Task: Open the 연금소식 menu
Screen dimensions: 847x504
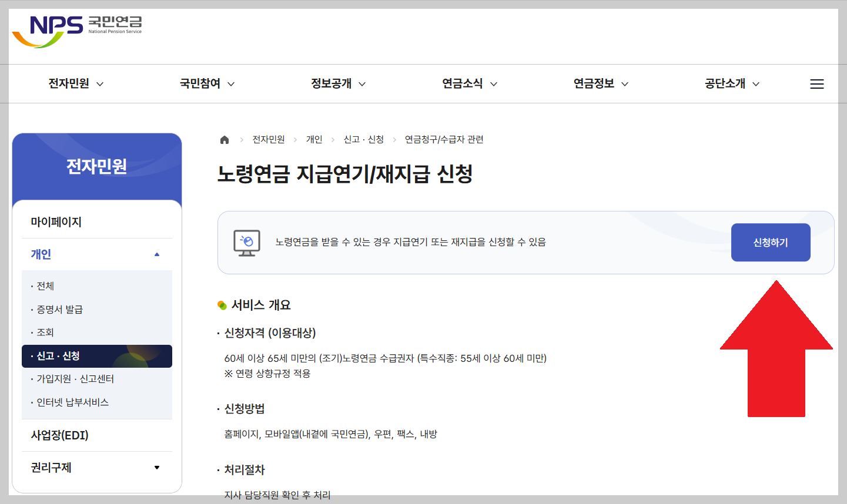Action: [x=464, y=83]
